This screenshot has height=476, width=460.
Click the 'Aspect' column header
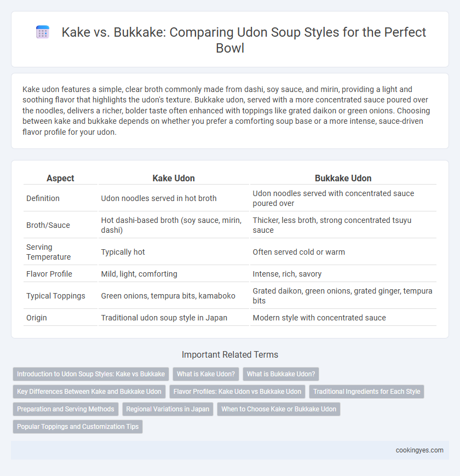point(60,178)
